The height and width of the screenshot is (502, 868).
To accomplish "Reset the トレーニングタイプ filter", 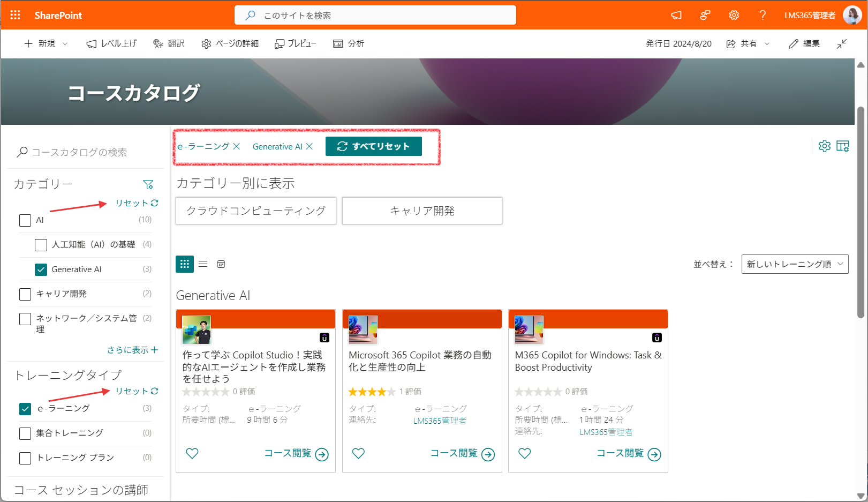I will click(x=137, y=391).
